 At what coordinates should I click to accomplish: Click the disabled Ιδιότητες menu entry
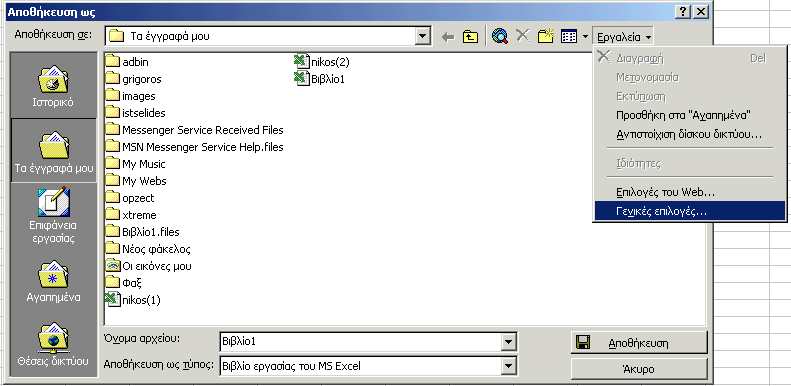coord(690,163)
